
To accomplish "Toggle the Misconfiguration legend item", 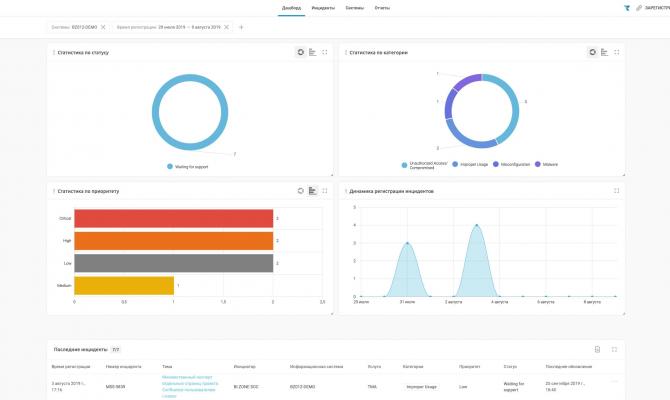I will click(511, 164).
